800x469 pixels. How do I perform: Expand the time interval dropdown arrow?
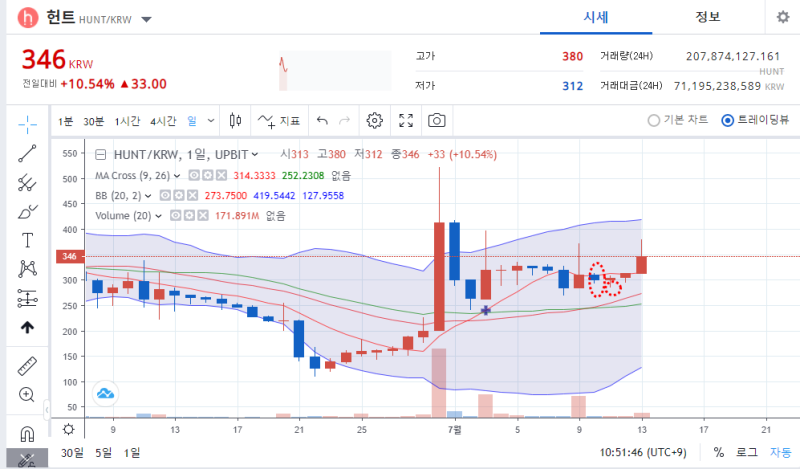[x=211, y=121]
